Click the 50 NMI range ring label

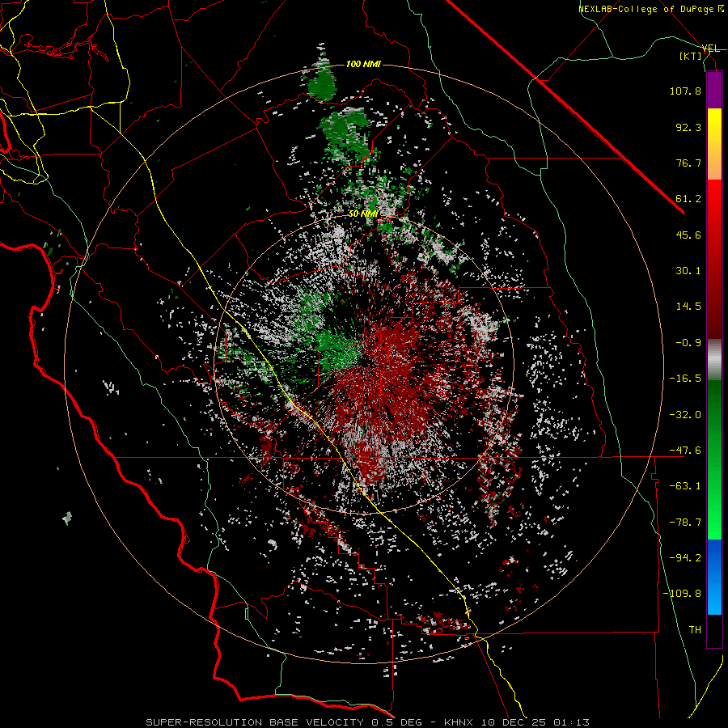pos(363,214)
